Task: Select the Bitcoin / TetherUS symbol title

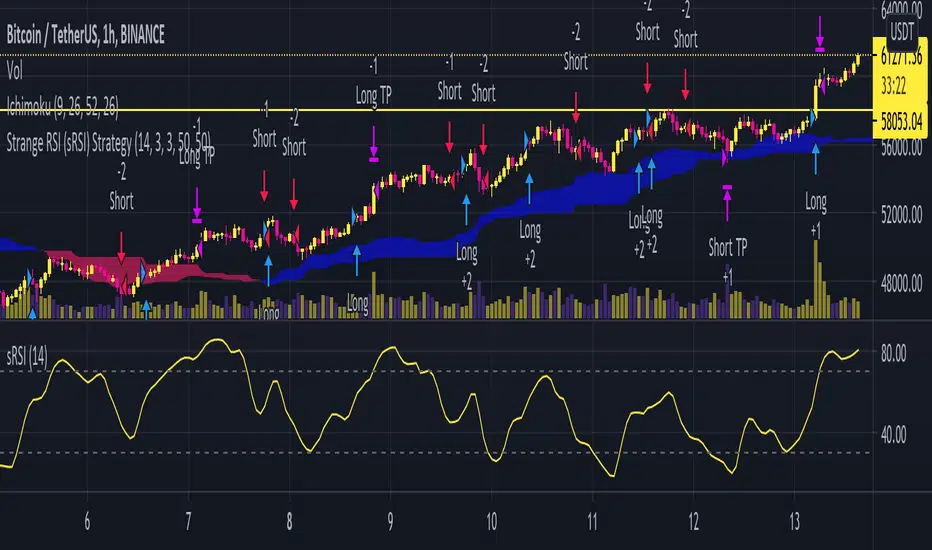Action: tap(86, 35)
